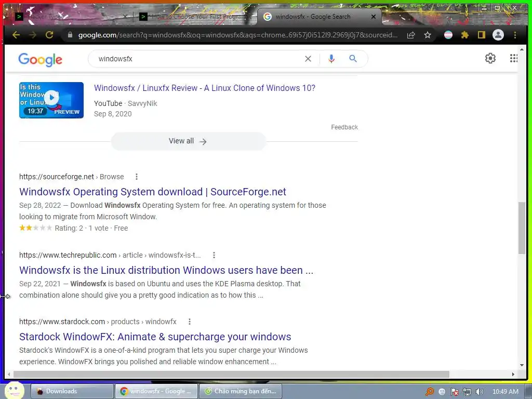Click the browser forward arrow
Screen dimensions: 532x399
(33, 35)
